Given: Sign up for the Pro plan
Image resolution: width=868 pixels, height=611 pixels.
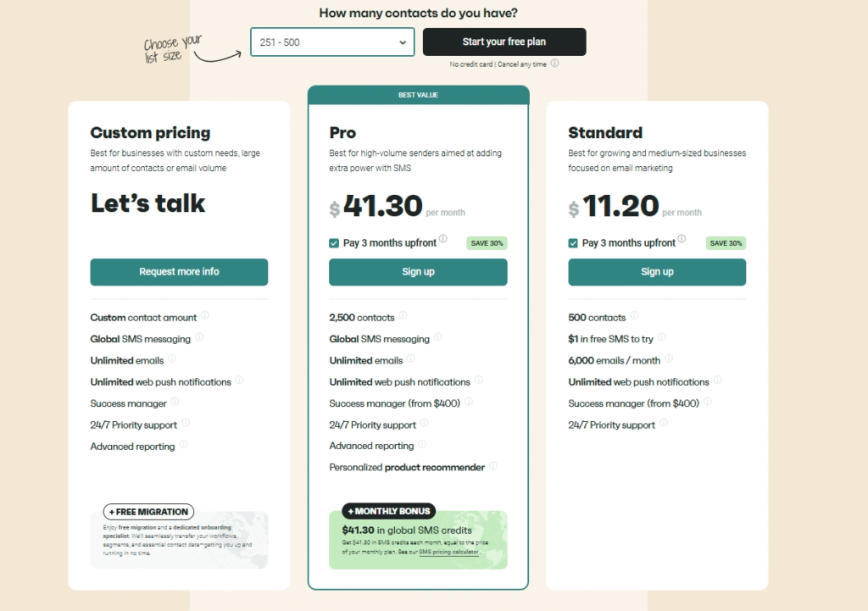Looking at the screenshot, I should [418, 272].
